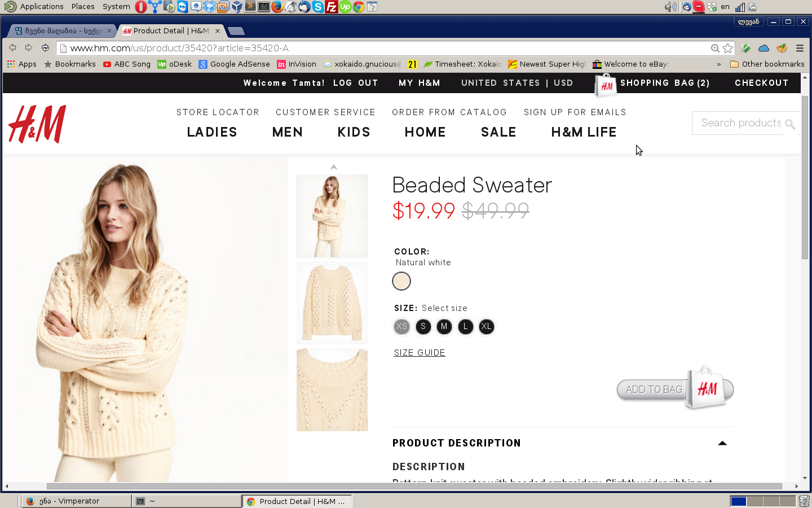Reload the H&M page
This screenshot has width=812, height=508.
pyautogui.click(x=45, y=48)
